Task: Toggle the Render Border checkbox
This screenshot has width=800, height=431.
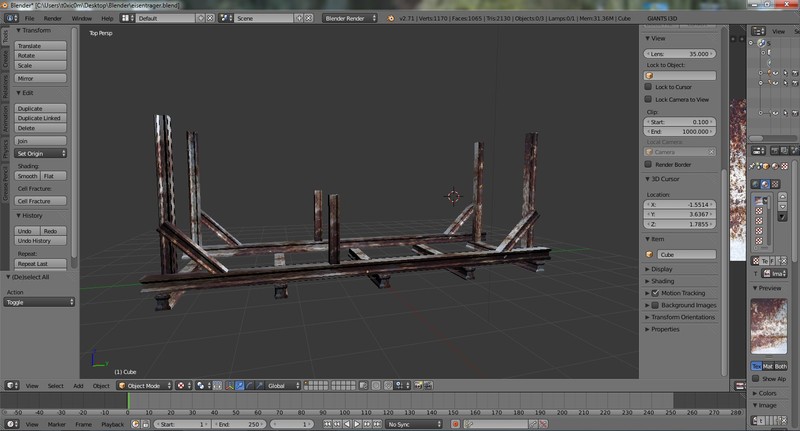Action: click(649, 164)
